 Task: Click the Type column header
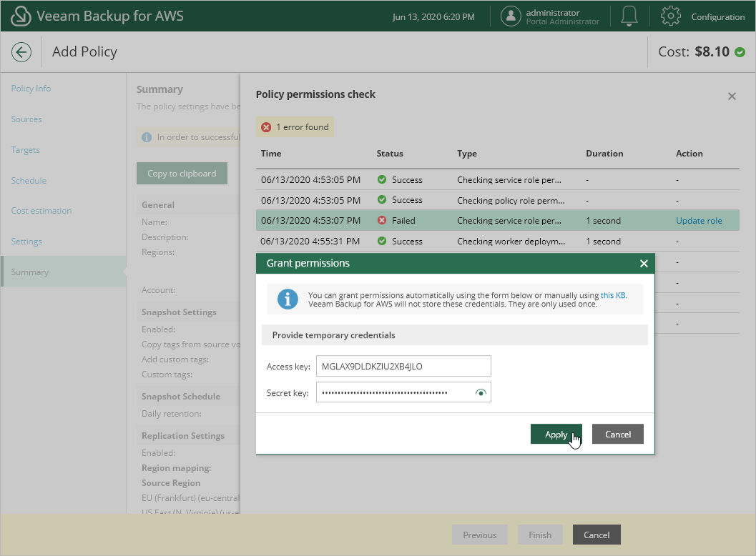tap(467, 153)
